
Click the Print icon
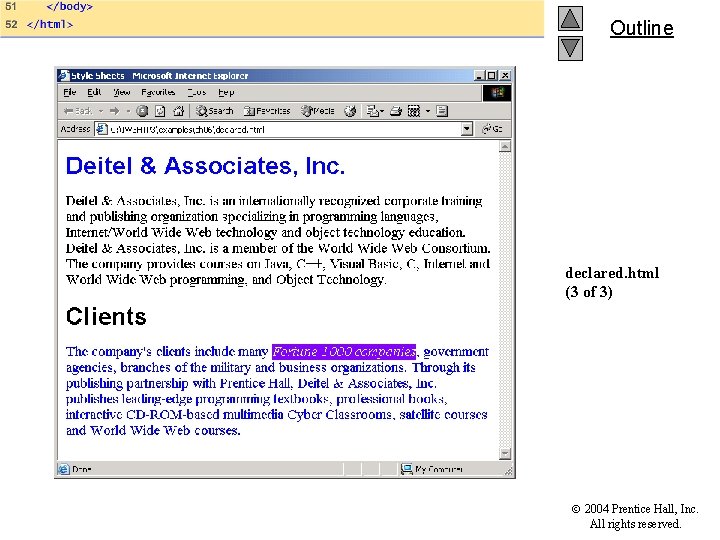coord(396,111)
